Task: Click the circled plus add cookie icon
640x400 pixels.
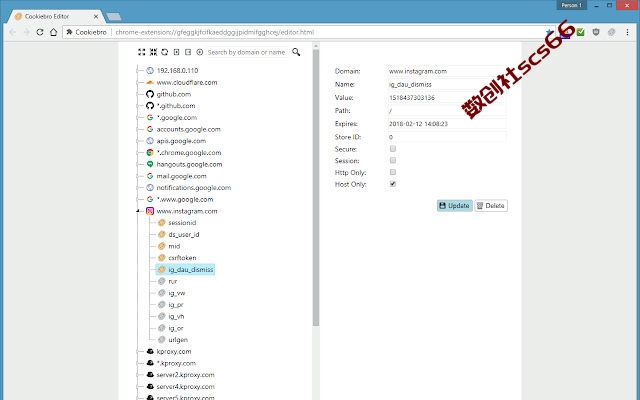Action: (200, 52)
